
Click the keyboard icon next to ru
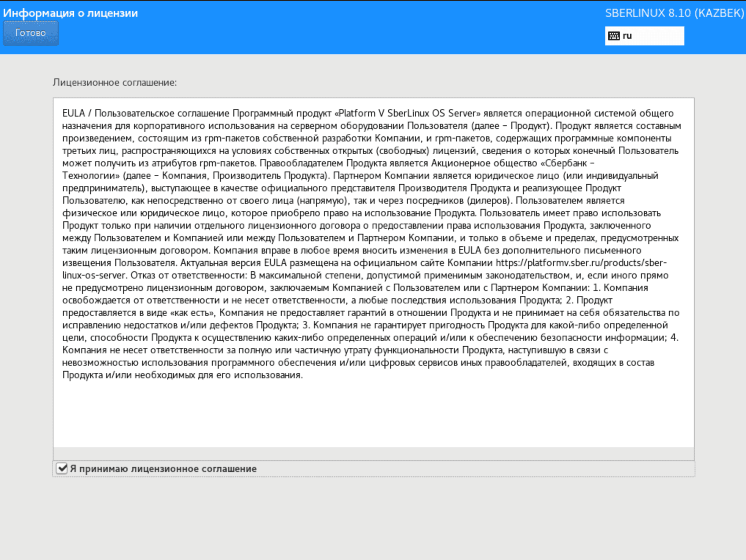(614, 36)
